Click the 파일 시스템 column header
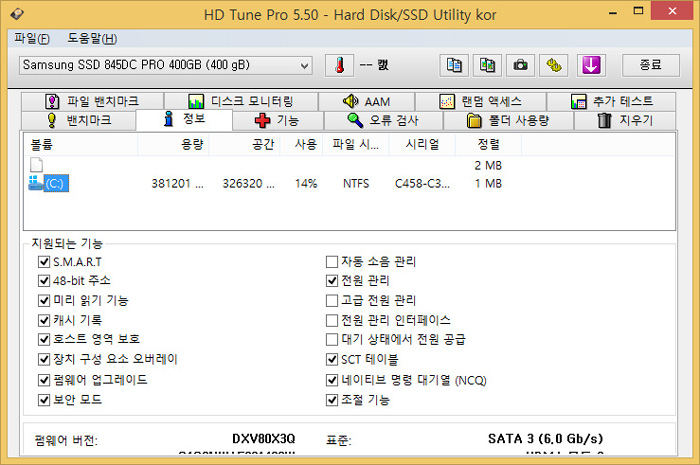 (355, 144)
